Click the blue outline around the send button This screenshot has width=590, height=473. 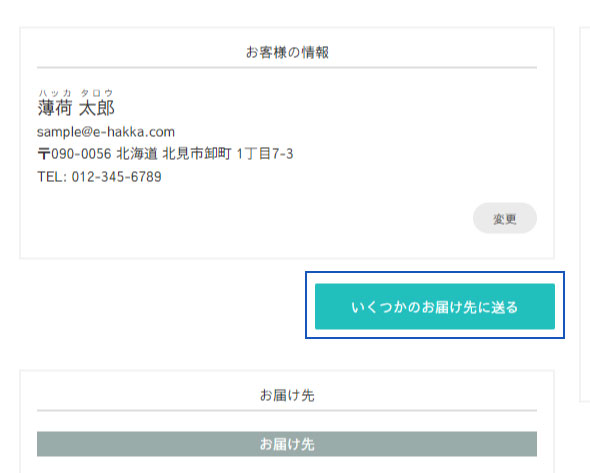click(x=435, y=272)
